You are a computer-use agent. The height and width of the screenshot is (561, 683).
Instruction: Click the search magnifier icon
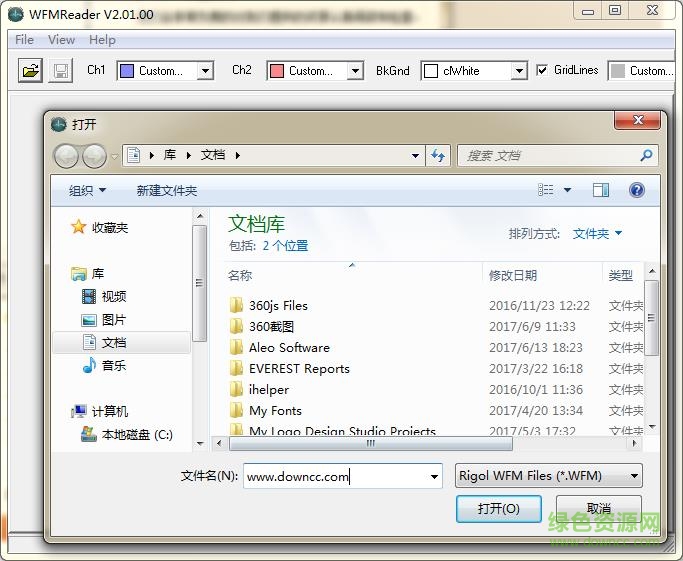click(x=646, y=156)
